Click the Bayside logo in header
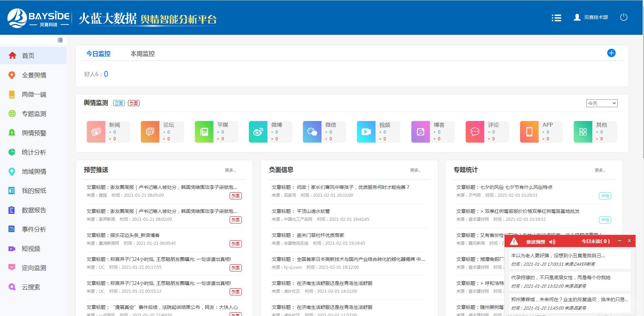This screenshot has width=644, height=316. 38,18
